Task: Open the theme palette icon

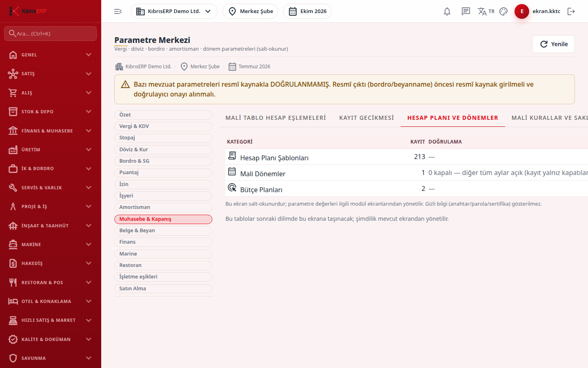Action: tap(503, 11)
